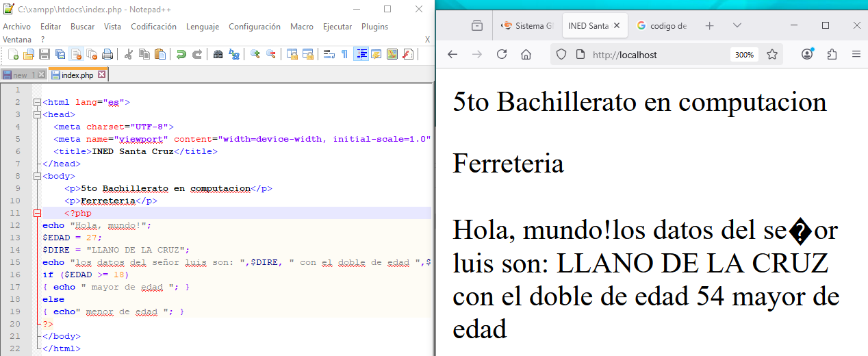868x356 pixels.
Task: Collapse the body fold marker on line 8
Action: [x=37, y=176]
